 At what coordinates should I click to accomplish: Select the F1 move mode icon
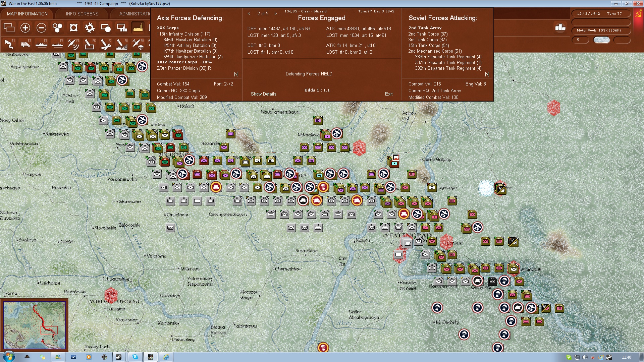tap(9, 44)
